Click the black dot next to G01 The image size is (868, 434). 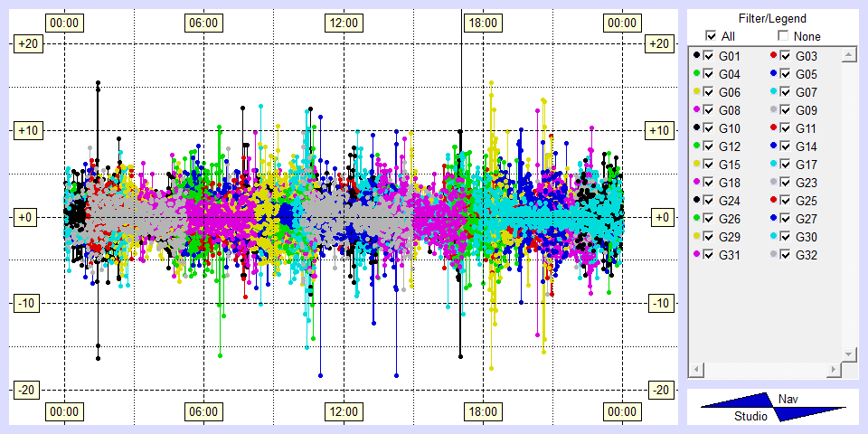pyautogui.click(x=696, y=56)
